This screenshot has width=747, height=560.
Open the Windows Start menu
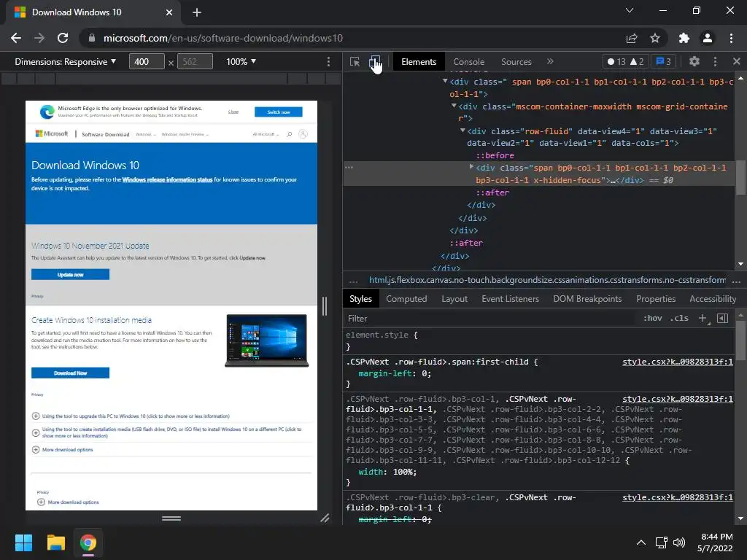pyautogui.click(x=23, y=542)
